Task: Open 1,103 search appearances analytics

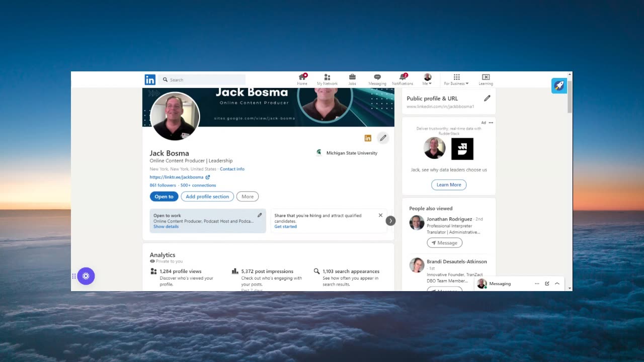Action: (351, 271)
